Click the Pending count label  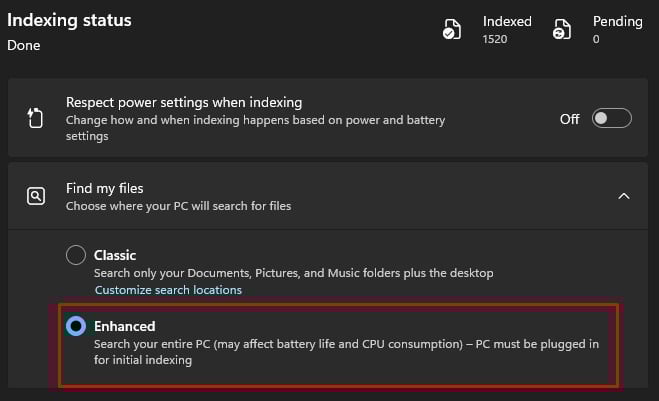point(617,21)
